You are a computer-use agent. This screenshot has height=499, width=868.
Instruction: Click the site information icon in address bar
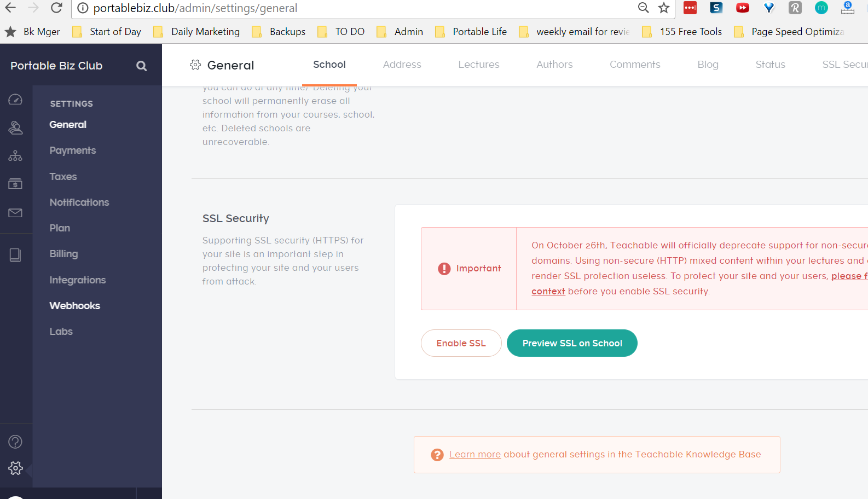83,8
